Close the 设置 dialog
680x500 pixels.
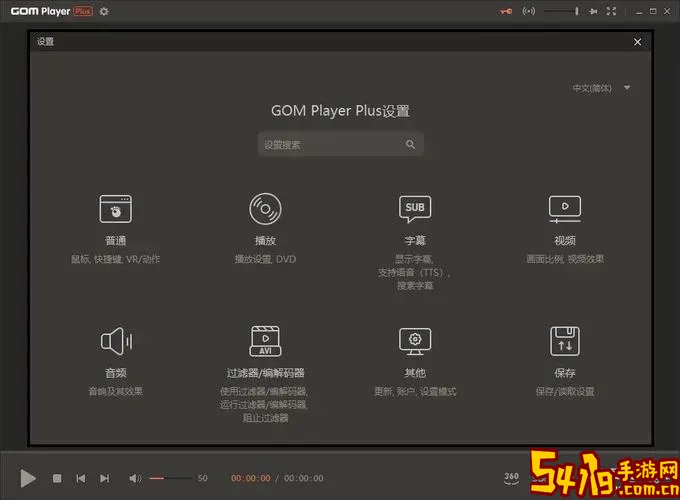point(637,42)
